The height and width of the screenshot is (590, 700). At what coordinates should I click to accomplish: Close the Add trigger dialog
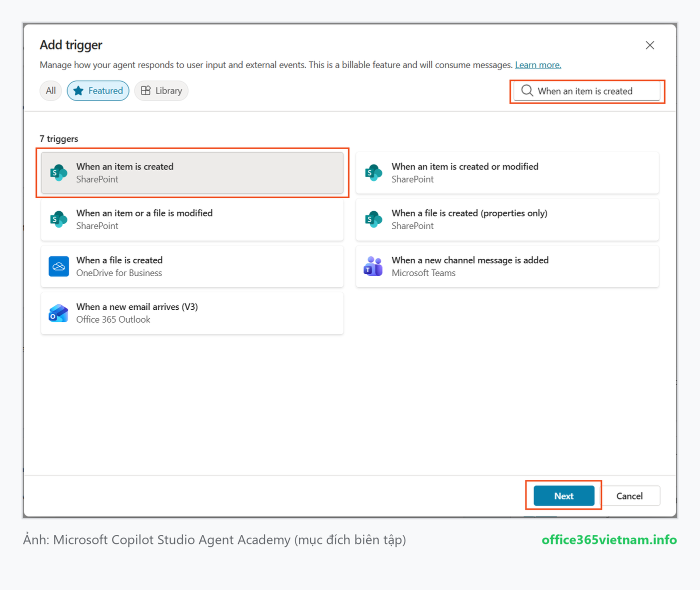point(650,45)
